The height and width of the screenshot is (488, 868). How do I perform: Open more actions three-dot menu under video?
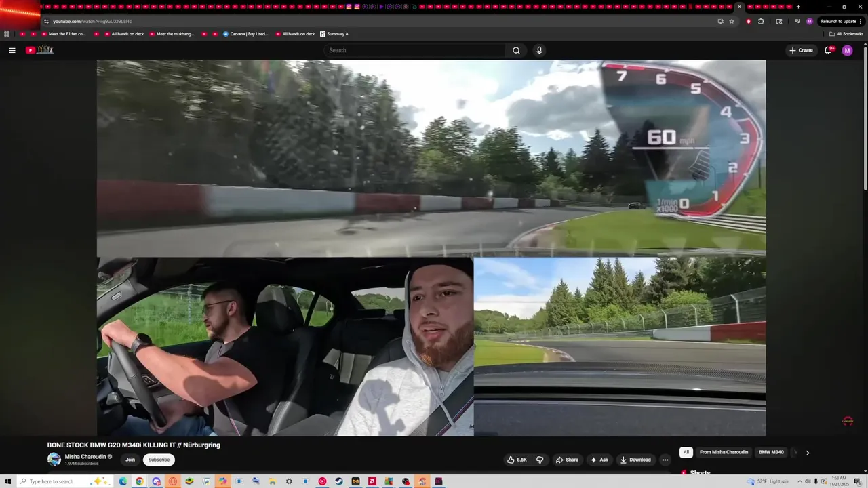665,460
